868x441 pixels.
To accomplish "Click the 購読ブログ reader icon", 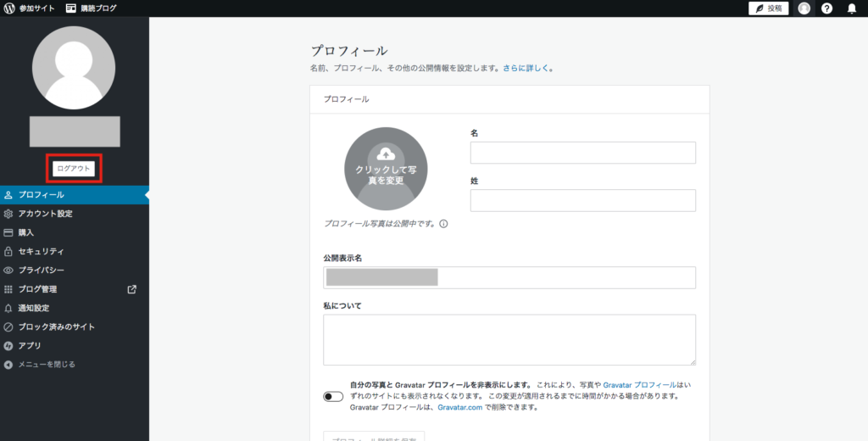I will [x=71, y=8].
